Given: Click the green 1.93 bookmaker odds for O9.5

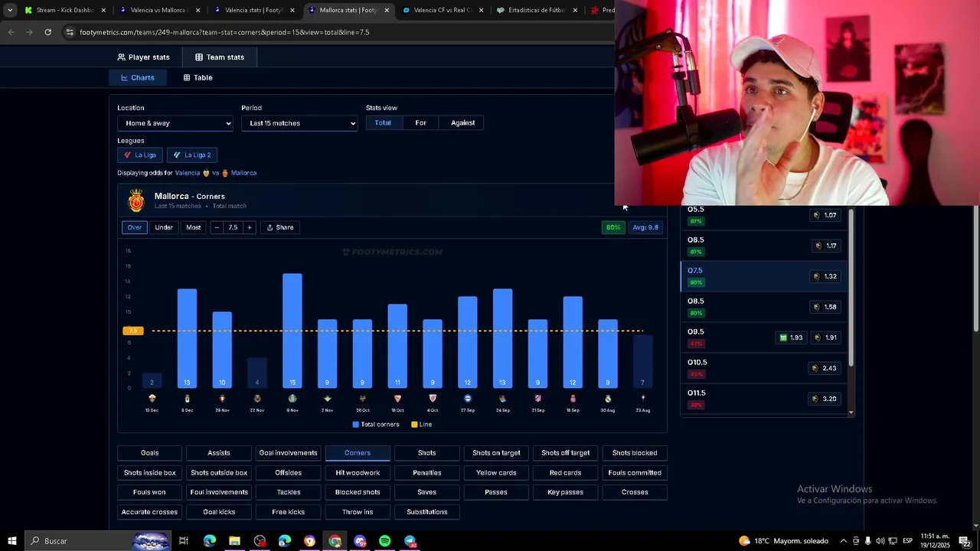Looking at the screenshot, I should click(791, 337).
